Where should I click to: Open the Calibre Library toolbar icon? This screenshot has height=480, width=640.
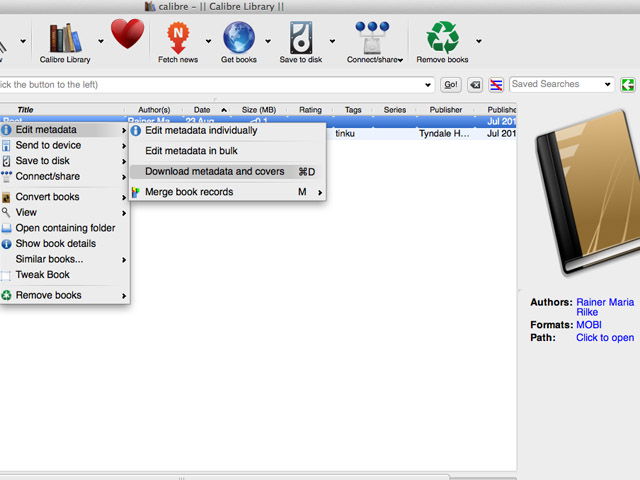(x=65, y=42)
